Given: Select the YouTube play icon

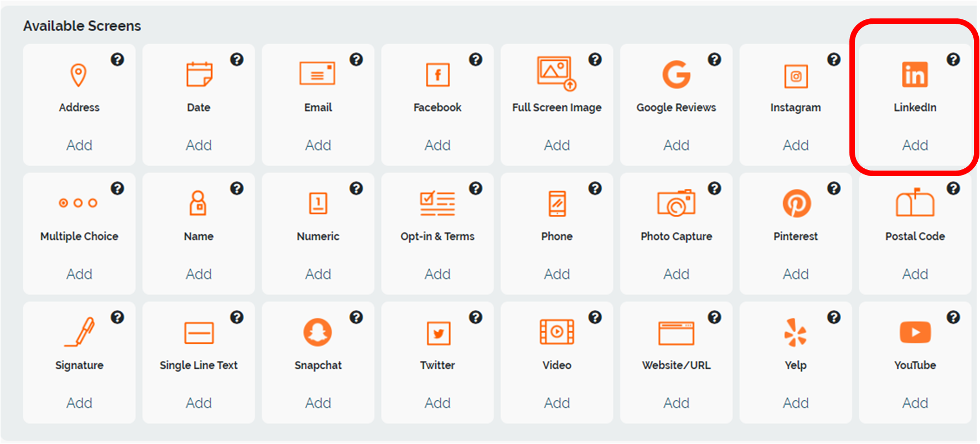Looking at the screenshot, I should click(915, 332).
